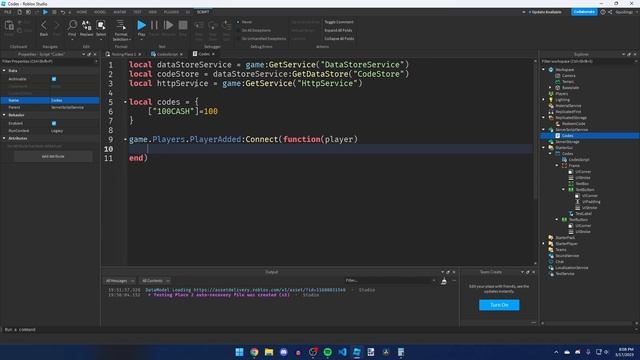Open the Find tool in the ribbon
The width and height of the screenshot is (640, 360).
(72, 26)
